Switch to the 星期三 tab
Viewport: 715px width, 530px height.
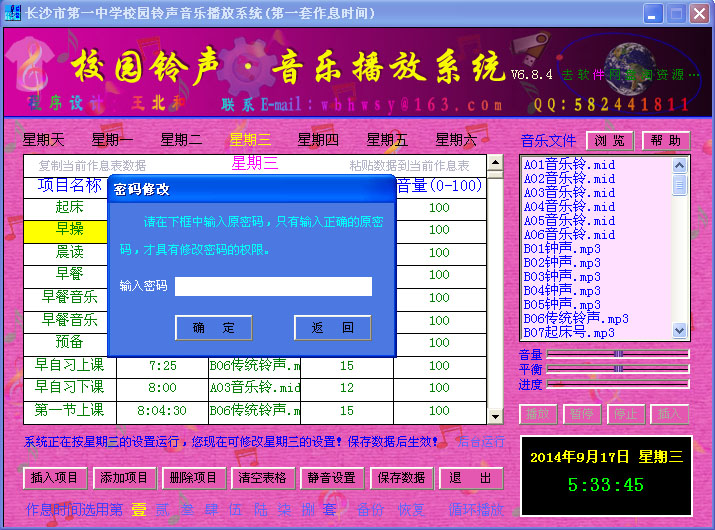click(x=250, y=140)
